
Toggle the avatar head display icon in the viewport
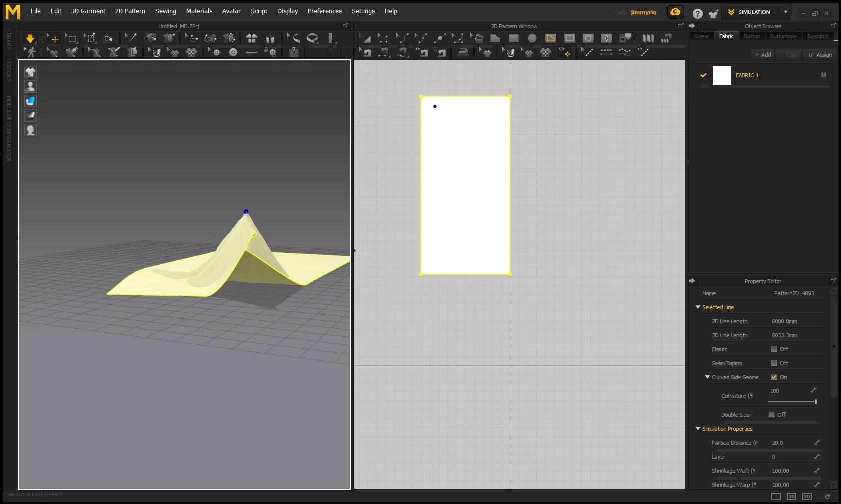[31, 130]
